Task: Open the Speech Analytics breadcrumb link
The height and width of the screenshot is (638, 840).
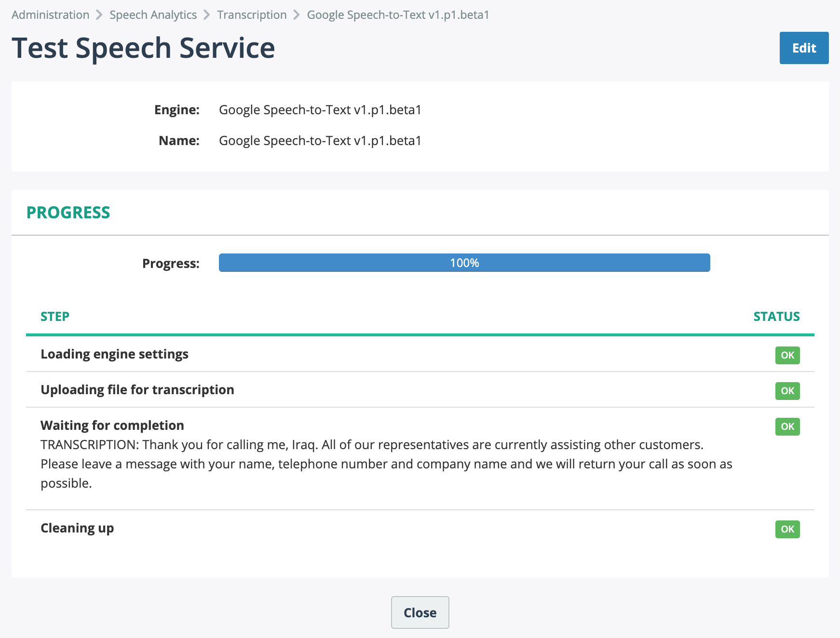Action: tap(153, 14)
